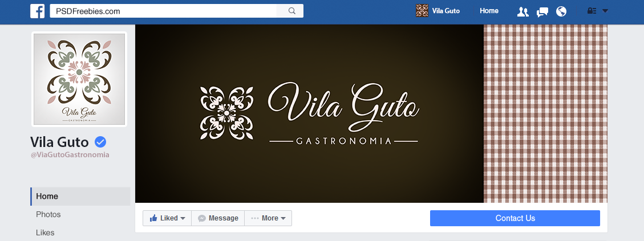Open the Liked dropdown button
The width and height of the screenshot is (644, 241).
[x=167, y=218]
